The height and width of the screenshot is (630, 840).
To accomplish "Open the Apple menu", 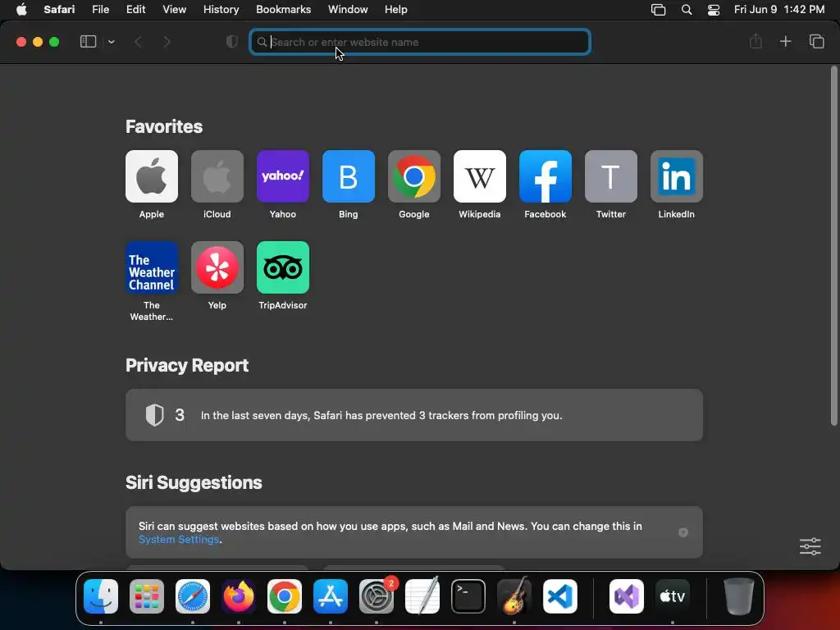I will click(x=21, y=10).
